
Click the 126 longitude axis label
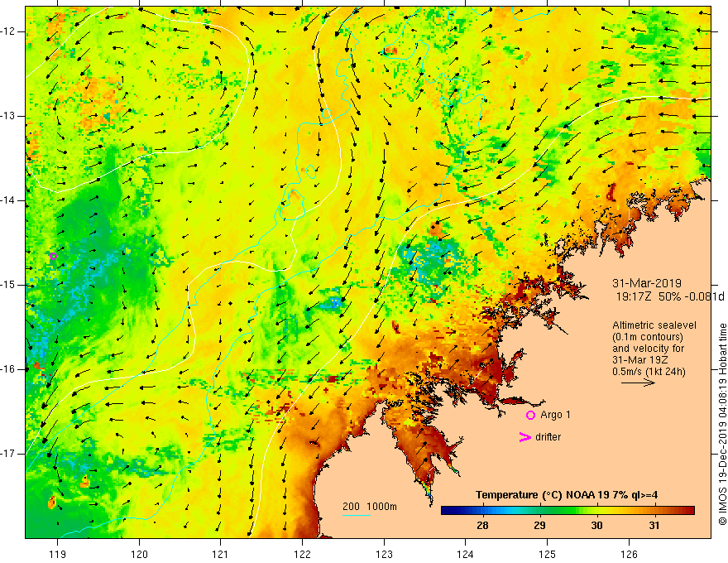[629, 554]
